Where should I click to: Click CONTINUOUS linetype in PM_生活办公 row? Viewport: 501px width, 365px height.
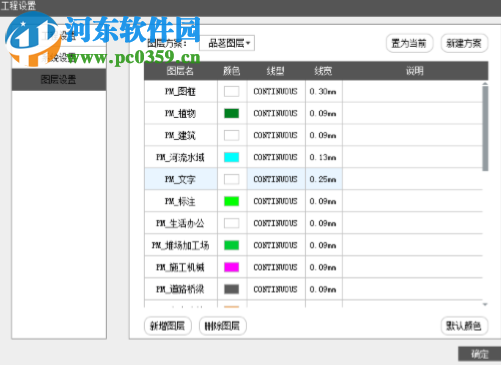[276, 223]
